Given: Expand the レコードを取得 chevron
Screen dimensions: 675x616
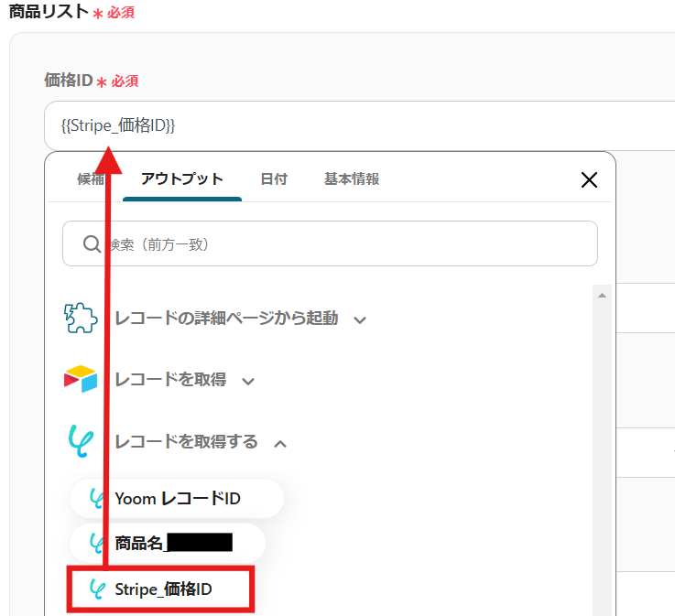Looking at the screenshot, I should pos(248,381).
